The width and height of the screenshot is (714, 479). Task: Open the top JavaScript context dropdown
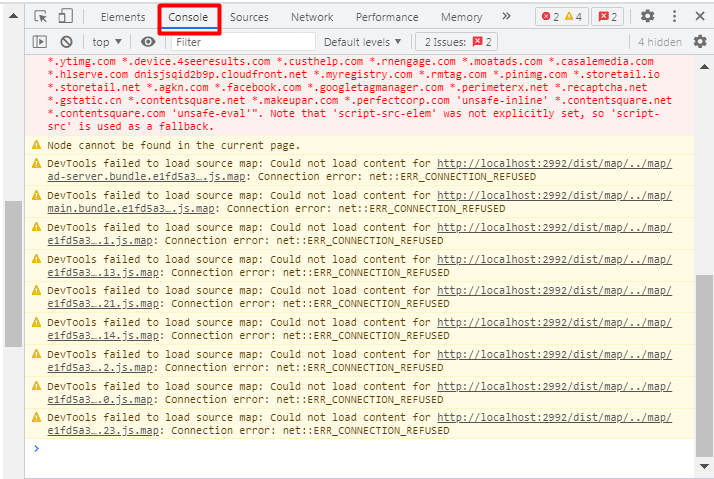107,42
